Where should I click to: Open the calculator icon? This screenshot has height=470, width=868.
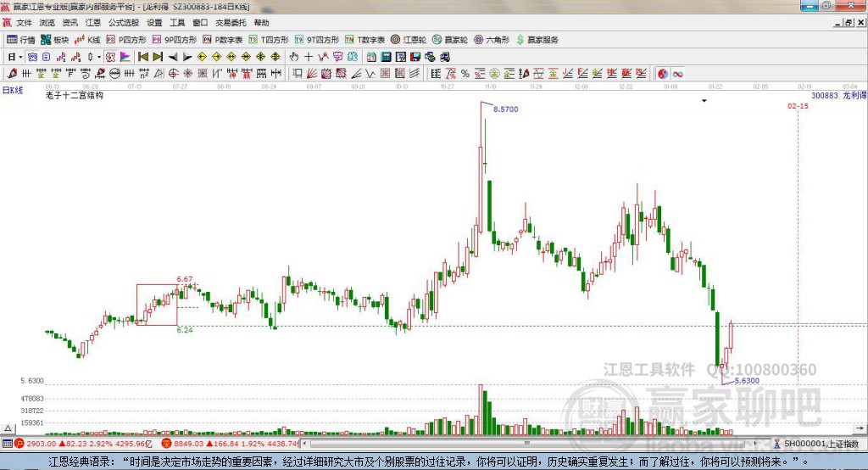(386, 57)
